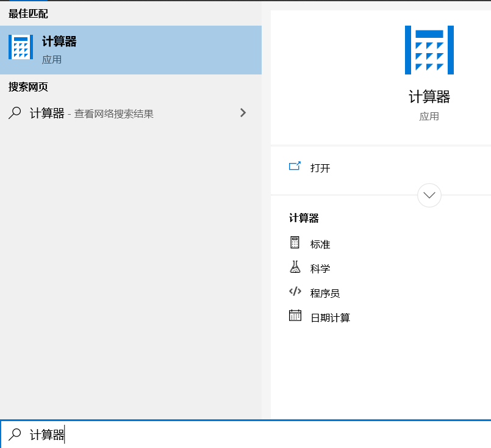The width and height of the screenshot is (491, 448).
Task: Expand the web search result arrow
Action: (243, 112)
